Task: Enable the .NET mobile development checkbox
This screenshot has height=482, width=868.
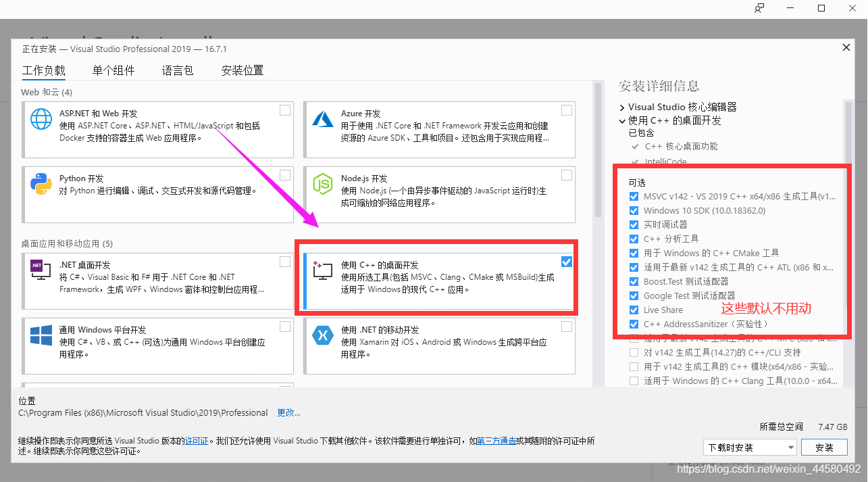Action: point(566,327)
